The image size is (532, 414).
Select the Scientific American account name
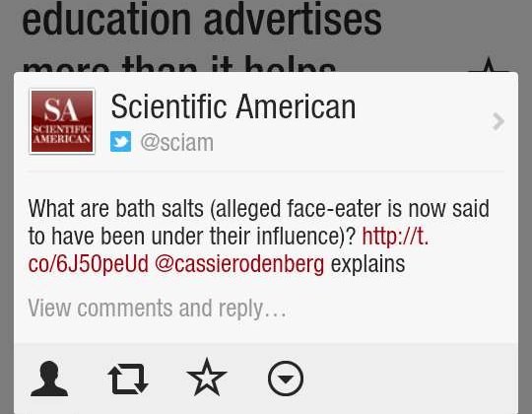(x=233, y=106)
